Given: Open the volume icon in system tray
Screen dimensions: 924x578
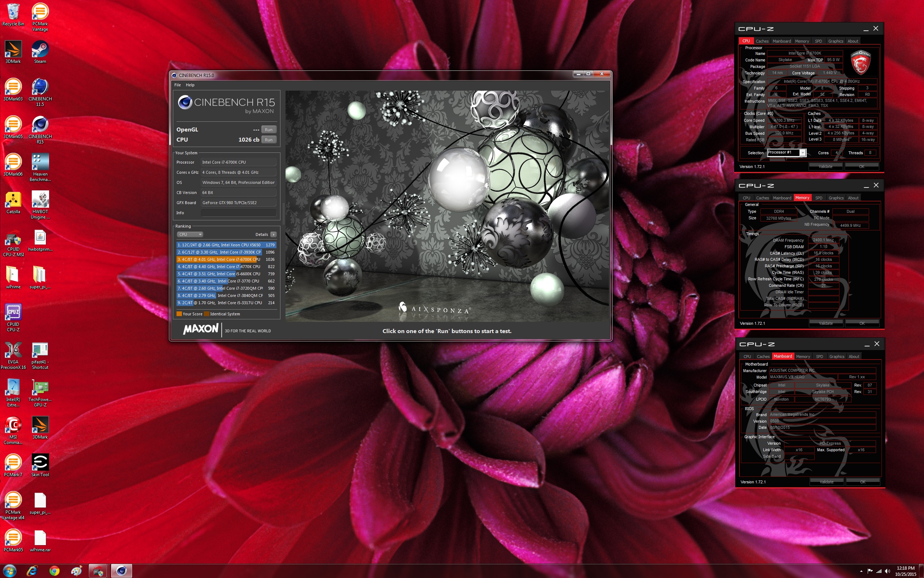Looking at the screenshot, I should (x=887, y=571).
